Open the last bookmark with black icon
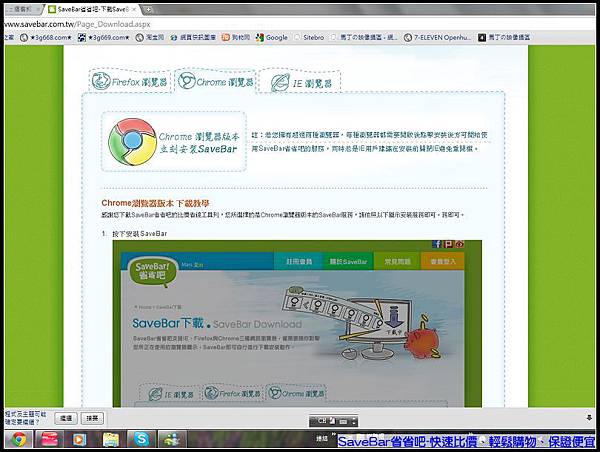The height and width of the screenshot is (452, 600). 504,38
